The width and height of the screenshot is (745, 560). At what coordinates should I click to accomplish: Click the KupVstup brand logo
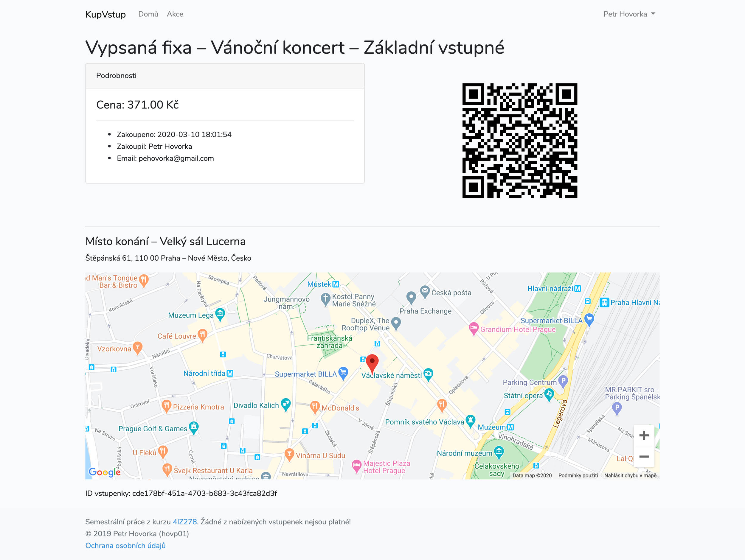coord(105,14)
